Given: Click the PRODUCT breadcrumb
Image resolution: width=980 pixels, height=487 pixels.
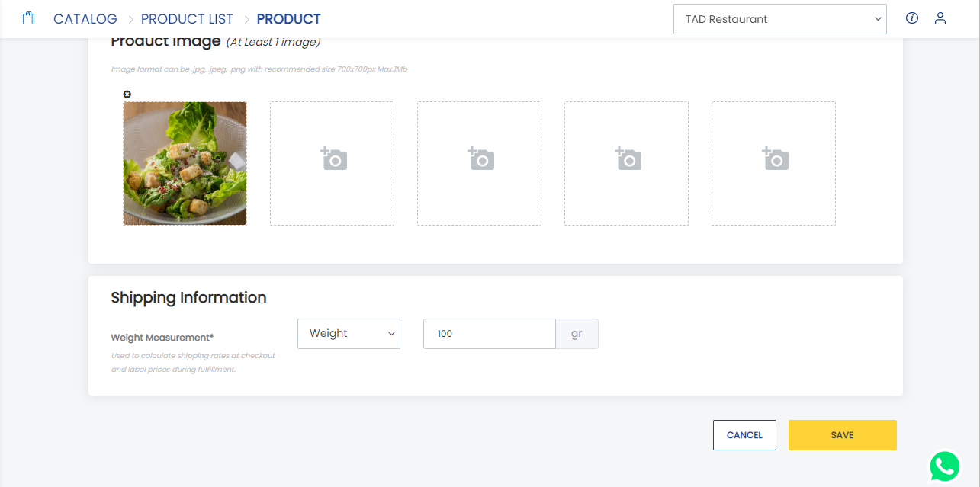Looking at the screenshot, I should pos(289,19).
